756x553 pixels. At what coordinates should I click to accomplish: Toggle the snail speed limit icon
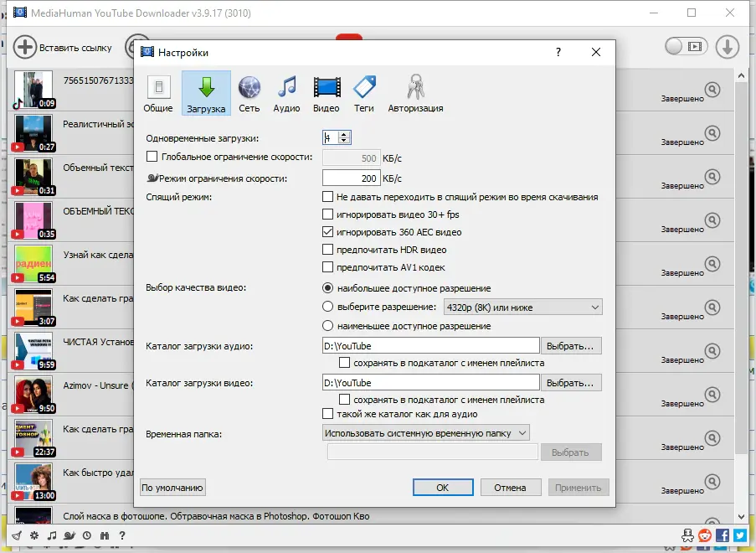(x=69, y=535)
